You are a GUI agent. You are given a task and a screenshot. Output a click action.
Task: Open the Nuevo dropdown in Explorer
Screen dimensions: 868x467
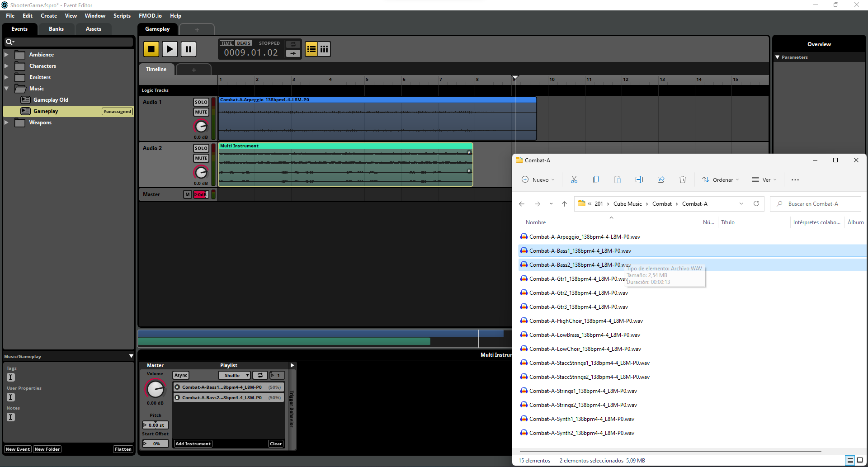click(538, 180)
